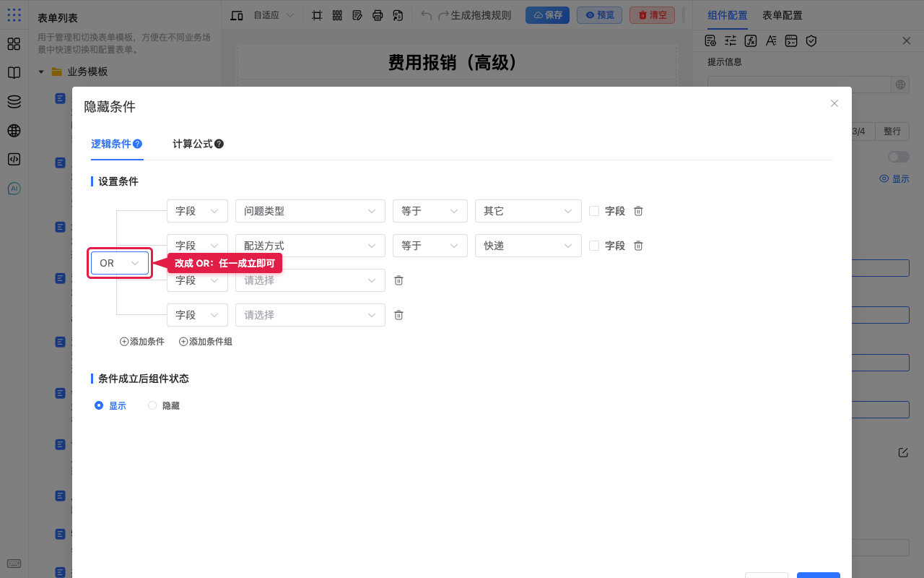Viewport: 924px width, 578px height.
Task: Click 添加条件 to add a condition
Action: click(x=142, y=342)
